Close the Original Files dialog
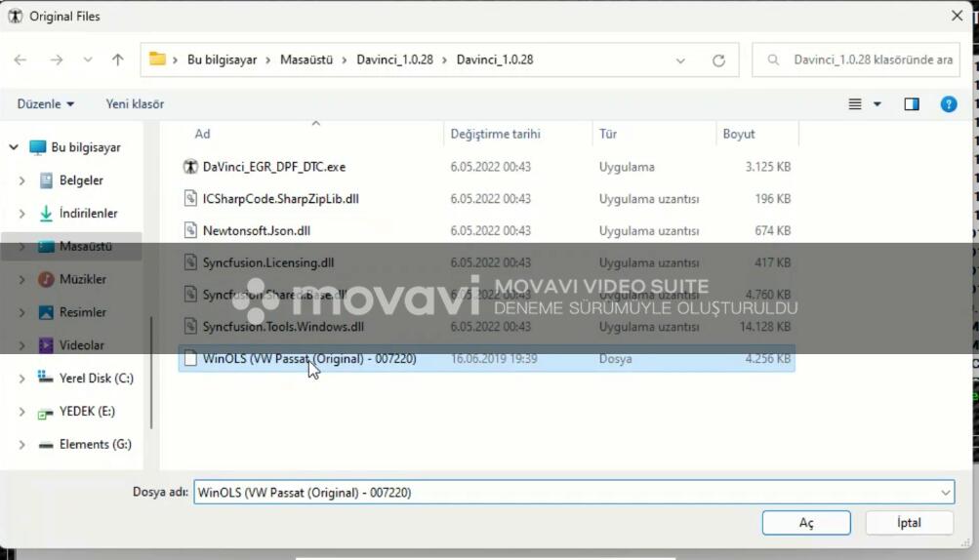This screenshot has height=560, width=979. [957, 16]
